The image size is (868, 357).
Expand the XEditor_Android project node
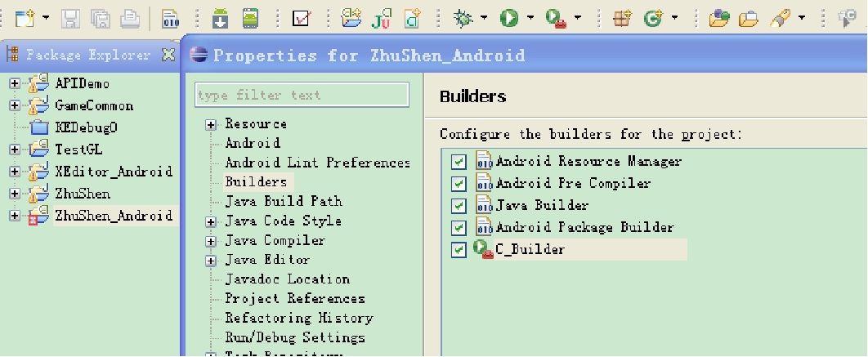point(15,172)
